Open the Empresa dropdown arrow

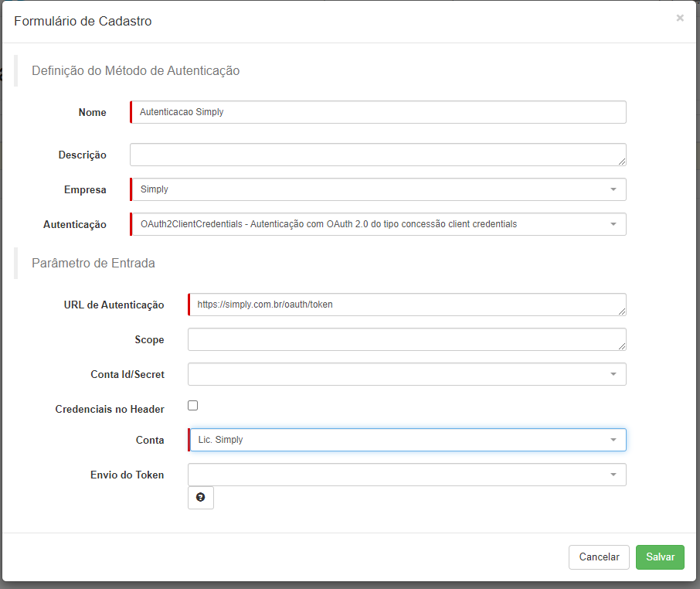coord(613,189)
